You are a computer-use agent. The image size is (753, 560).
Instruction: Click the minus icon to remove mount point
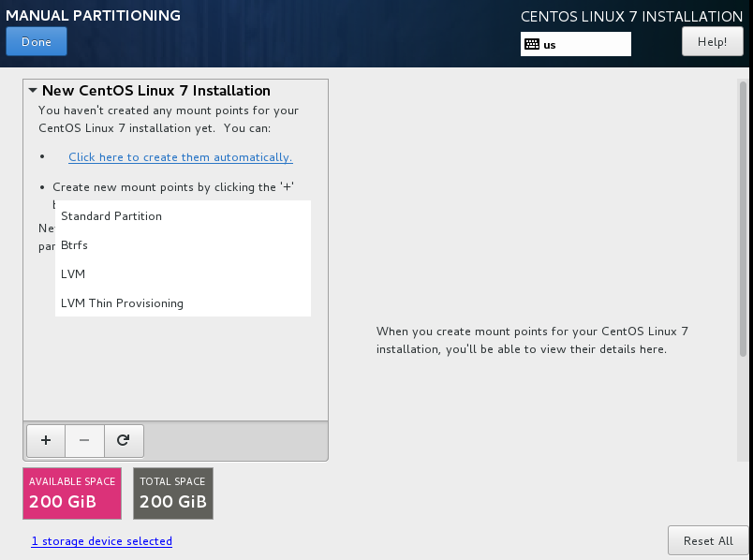pos(84,440)
